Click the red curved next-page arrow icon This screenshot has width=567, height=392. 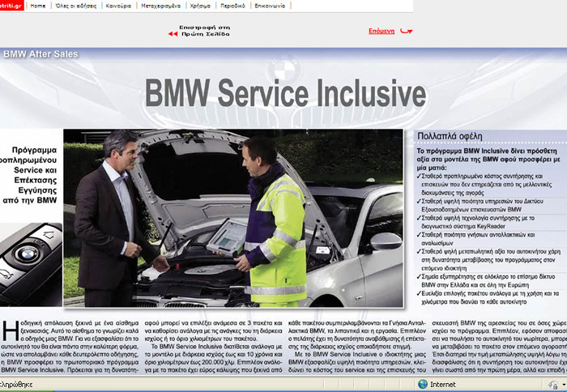click(406, 31)
